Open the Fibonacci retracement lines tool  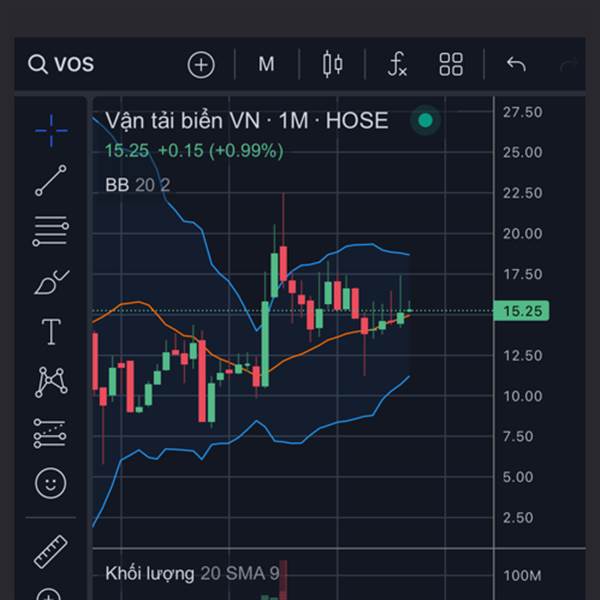(x=51, y=231)
